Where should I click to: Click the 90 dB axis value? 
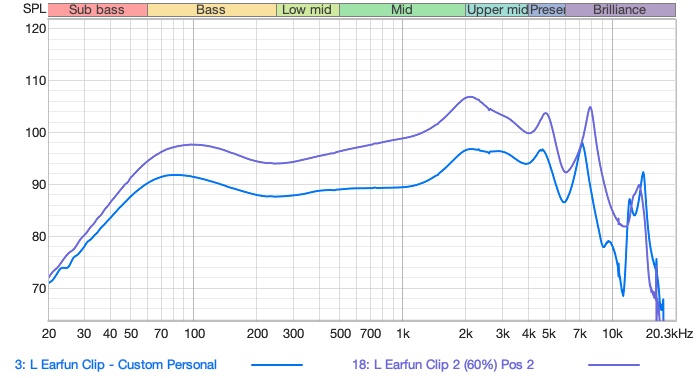[38, 185]
